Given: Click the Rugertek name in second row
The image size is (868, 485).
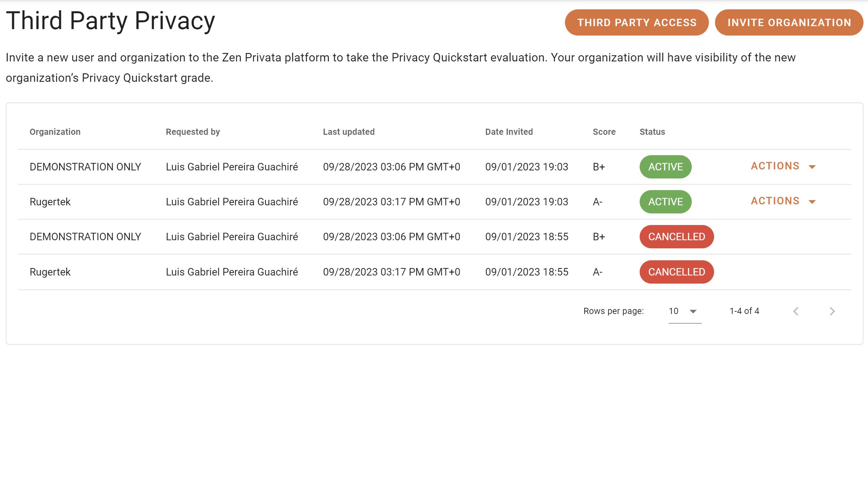Looking at the screenshot, I should tap(50, 202).
